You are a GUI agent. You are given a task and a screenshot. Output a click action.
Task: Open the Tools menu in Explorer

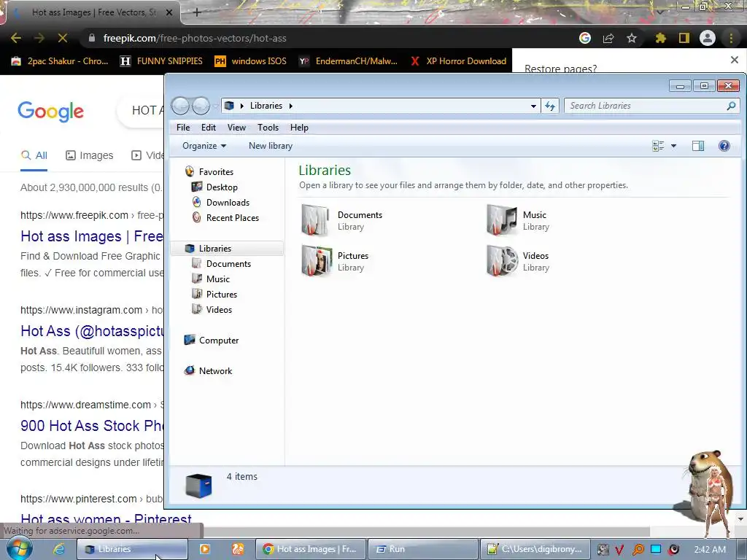(268, 127)
